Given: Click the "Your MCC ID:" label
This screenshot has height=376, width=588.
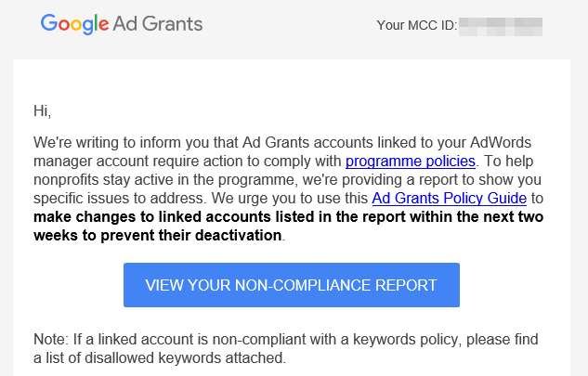Looking at the screenshot, I should 416,25.
